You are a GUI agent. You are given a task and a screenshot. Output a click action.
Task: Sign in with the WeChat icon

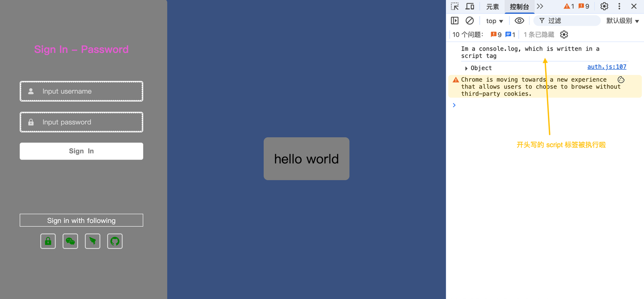70,241
